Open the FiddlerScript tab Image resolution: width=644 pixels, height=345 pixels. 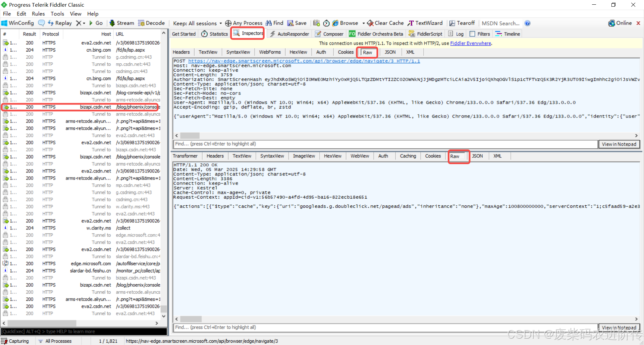[x=425, y=34]
